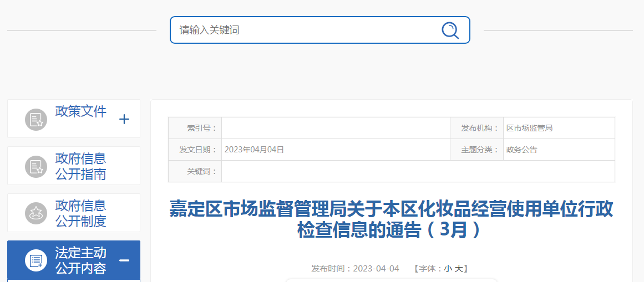Image resolution: width=644 pixels, height=282 pixels.
Task: Click the 法定主动公开内容 list icon
Action: coord(36,260)
